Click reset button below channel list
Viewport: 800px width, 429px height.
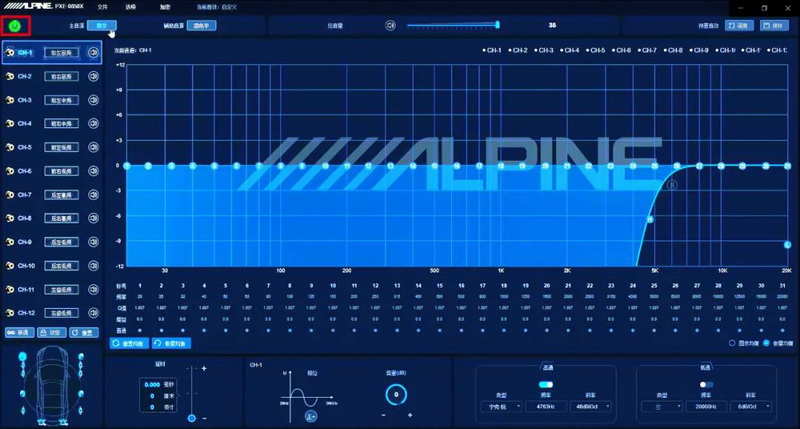(84, 333)
